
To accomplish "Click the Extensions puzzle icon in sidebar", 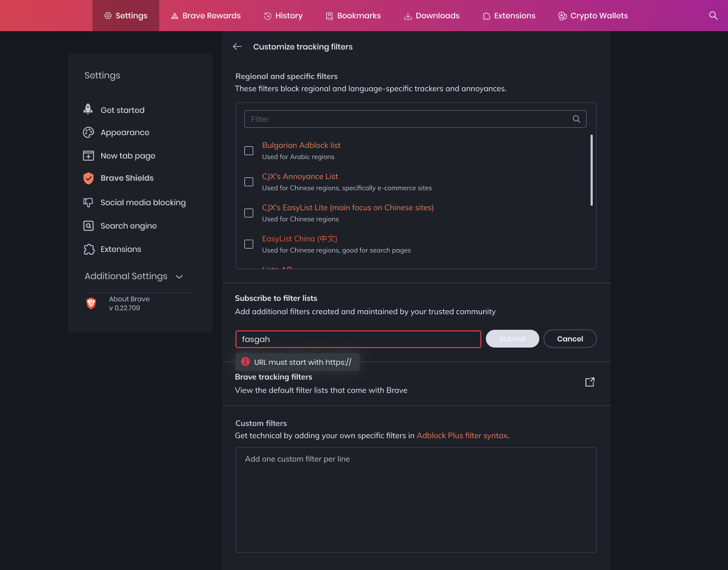I will [89, 249].
